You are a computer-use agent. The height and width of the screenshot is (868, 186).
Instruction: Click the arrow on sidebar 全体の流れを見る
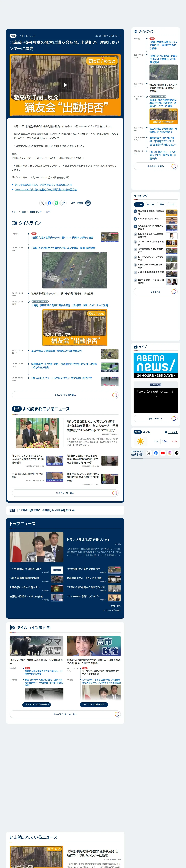pos(174,166)
